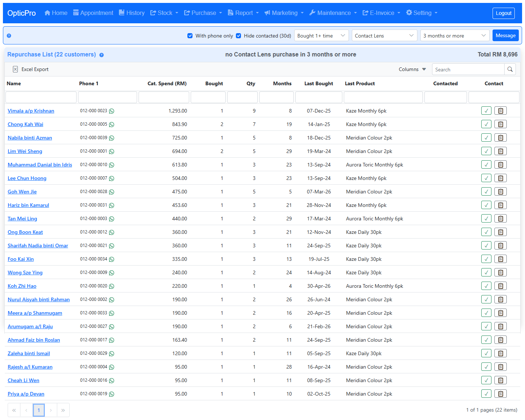Viewport: 525px width, 420px height.
Task: Open the Contact Lens category dropdown
Action: click(385, 36)
